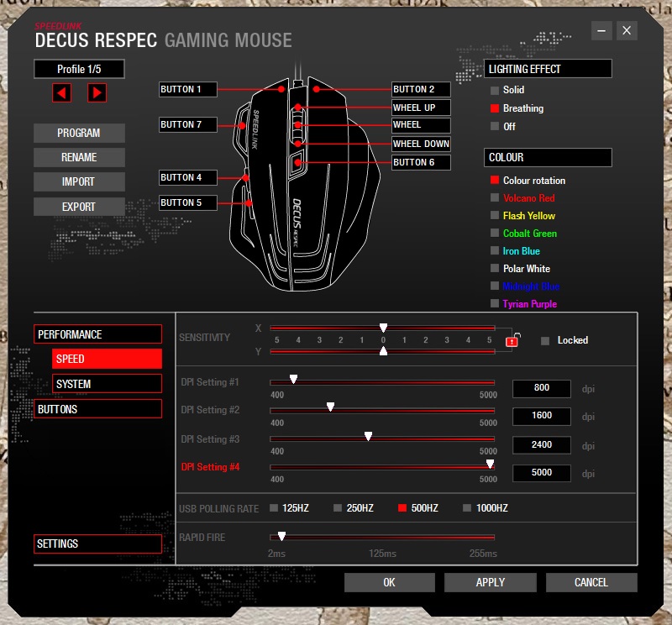Image resolution: width=672 pixels, height=625 pixels.
Task: Click the Rapid Fire slider handle
Action: pyautogui.click(x=281, y=536)
